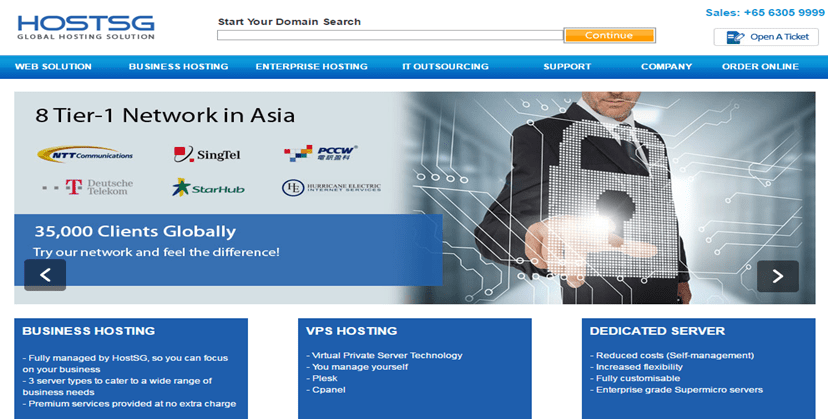
Task: Go to next banner slide
Action: [778, 276]
